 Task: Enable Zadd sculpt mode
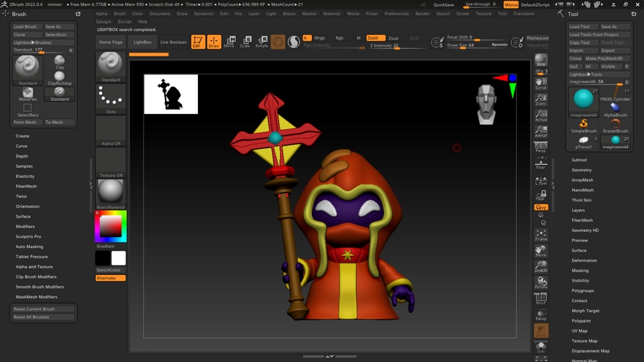click(376, 38)
